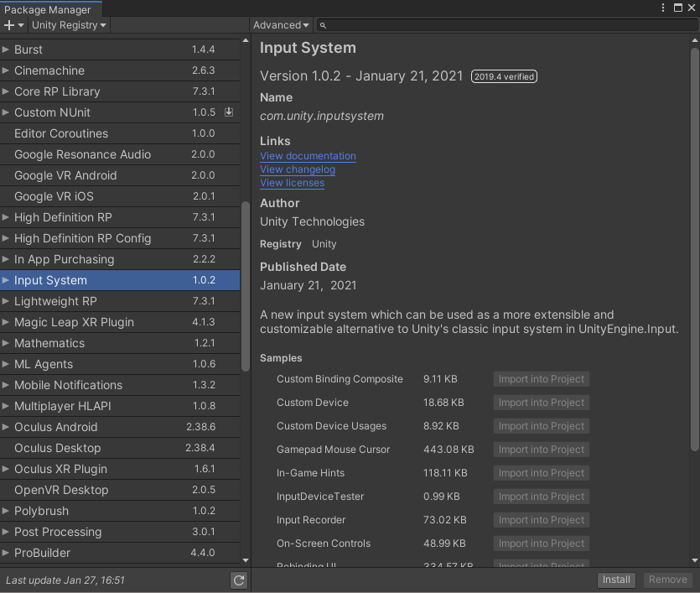Import the Gamepad Mouse Cursor sample
700x593 pixels.
[541, 450]
